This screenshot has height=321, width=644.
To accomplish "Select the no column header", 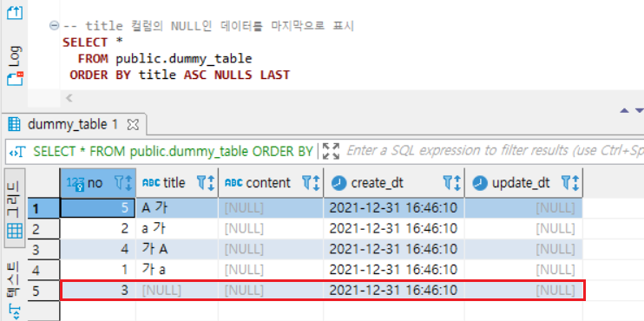I will click(98, 183).
